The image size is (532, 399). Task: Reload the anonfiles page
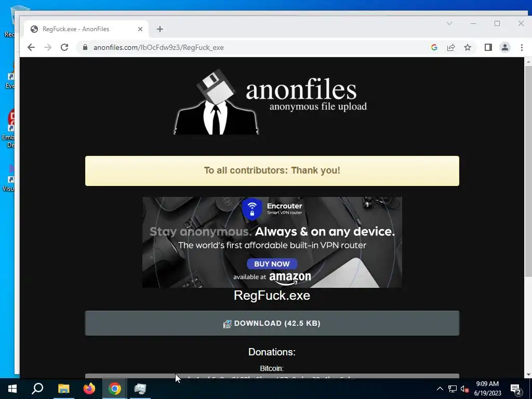[64, 47]
